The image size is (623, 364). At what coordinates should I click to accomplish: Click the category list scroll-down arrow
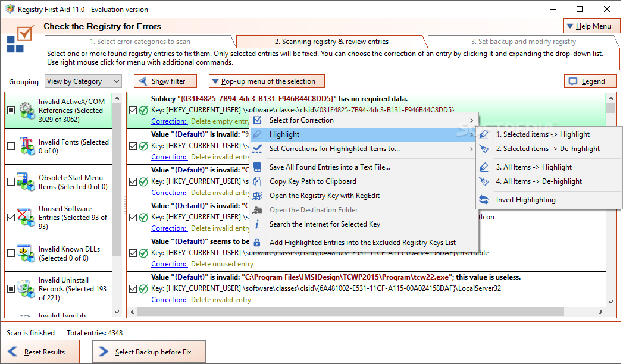(x=117, y=312)
